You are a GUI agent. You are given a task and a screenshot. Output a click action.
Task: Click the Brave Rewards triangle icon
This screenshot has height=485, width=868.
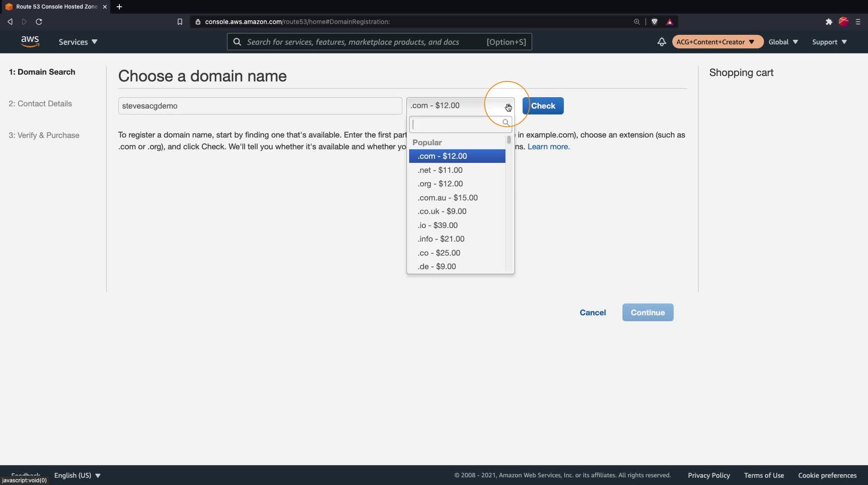(670, 22)
